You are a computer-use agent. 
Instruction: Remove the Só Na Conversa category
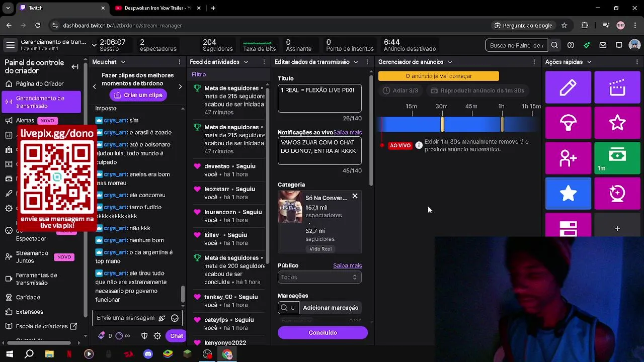pyautogui.click(x=355, y=196)
